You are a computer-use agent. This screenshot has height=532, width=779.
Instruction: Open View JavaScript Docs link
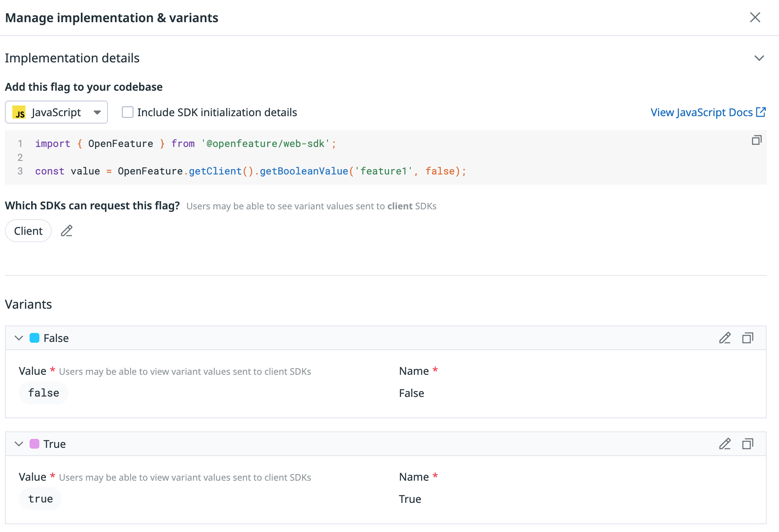coord(701,112)
